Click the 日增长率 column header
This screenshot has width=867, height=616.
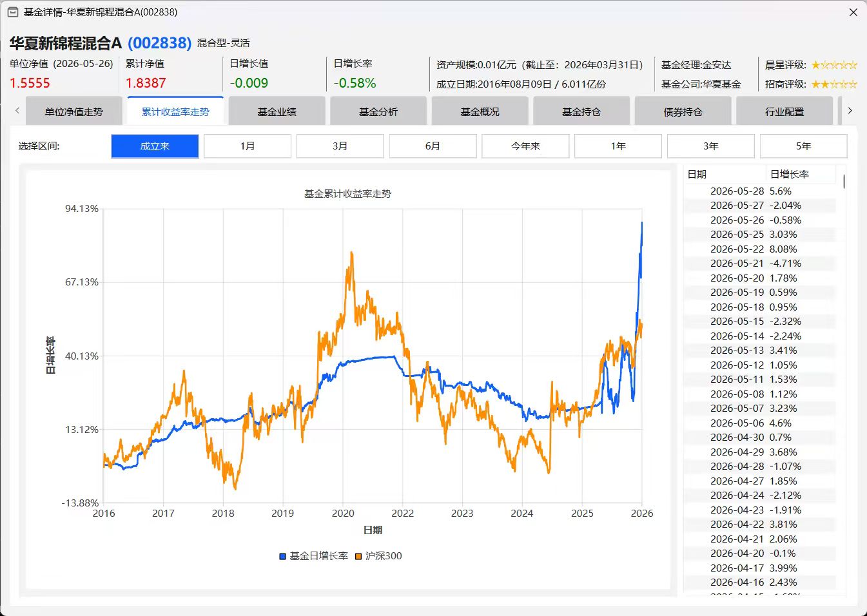(801, 174)
